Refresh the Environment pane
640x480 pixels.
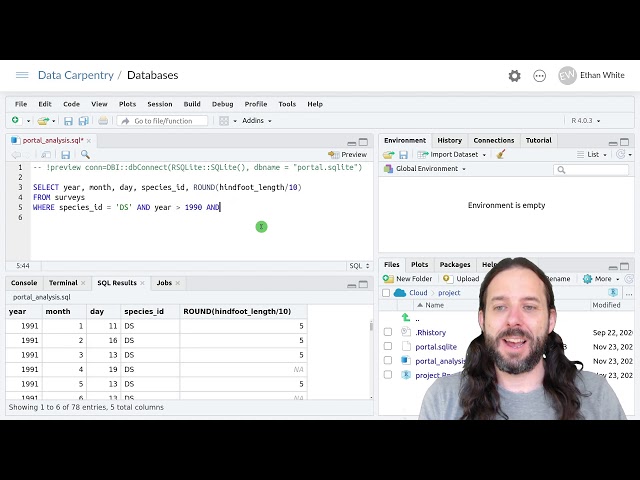pyautogui.click(x=620, y=154)
